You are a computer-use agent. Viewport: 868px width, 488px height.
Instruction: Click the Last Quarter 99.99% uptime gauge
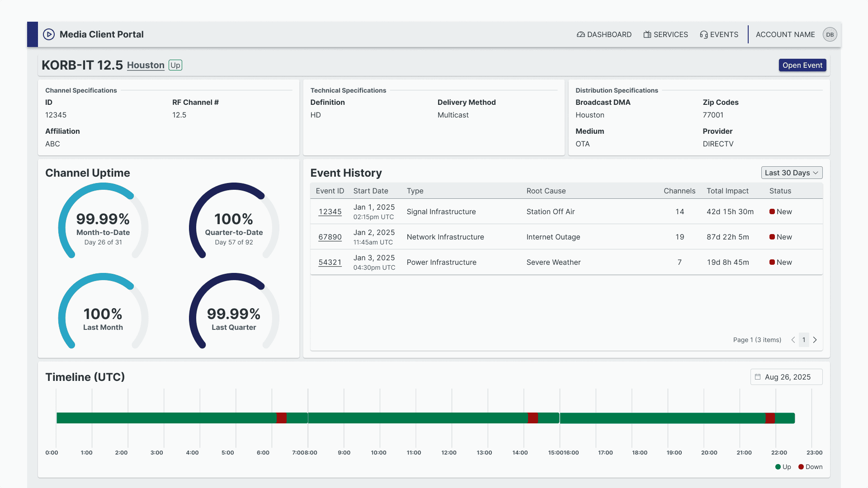[234, 312]
